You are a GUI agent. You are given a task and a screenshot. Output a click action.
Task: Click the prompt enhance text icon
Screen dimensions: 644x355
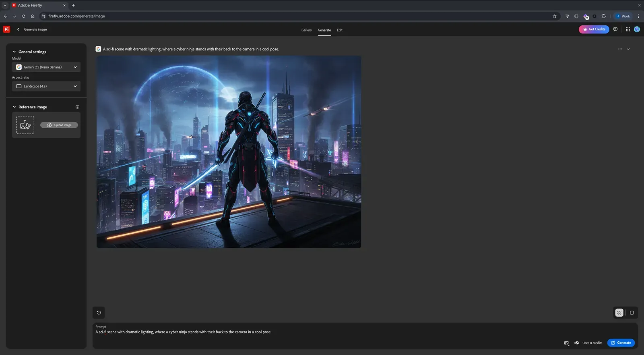[x=566, y=343]
